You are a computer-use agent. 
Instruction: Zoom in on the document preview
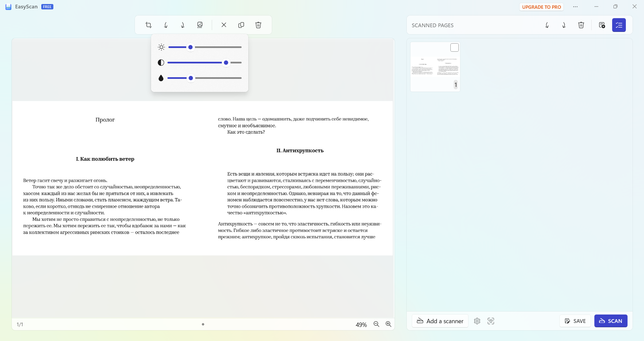pyautogui.click(x=388, y=324)
